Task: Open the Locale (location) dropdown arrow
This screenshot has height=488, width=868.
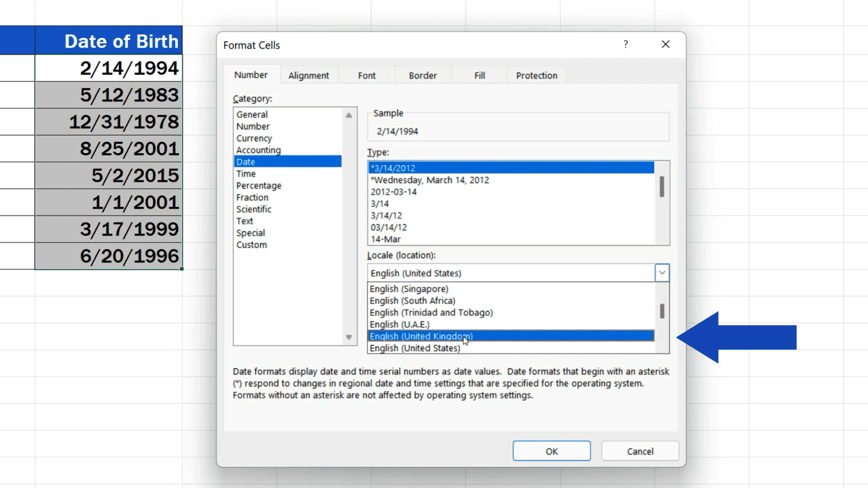Action: click(x=662, y=273)
